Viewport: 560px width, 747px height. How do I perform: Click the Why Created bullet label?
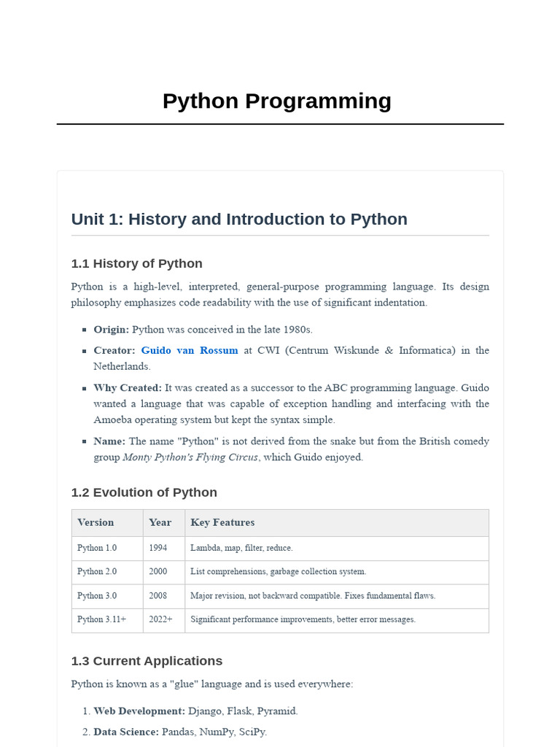[128, 387]
